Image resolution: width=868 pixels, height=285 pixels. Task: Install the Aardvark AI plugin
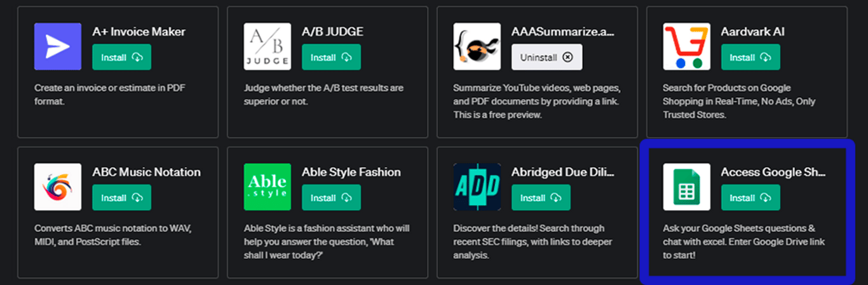click(750, 57)
